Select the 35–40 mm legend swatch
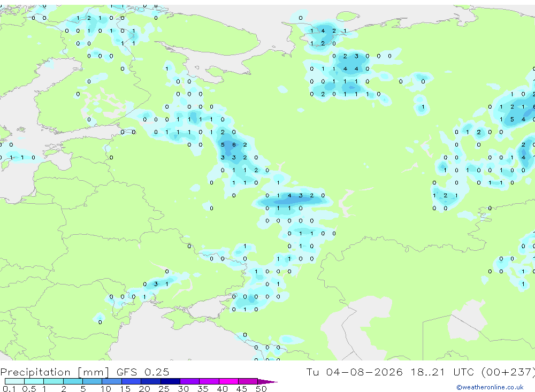The image size is (535, 392). (x=209, y=381)
